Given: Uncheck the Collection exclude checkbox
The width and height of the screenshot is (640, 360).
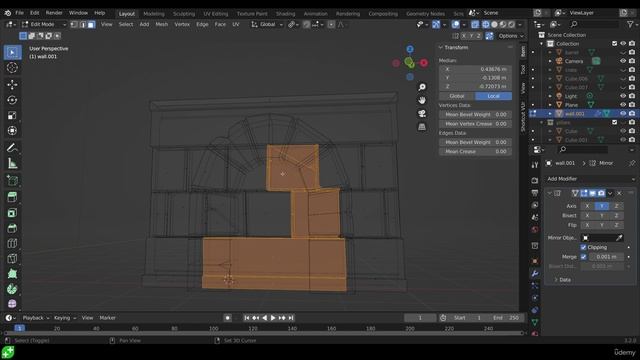Looking at the screenshot, I should pyautogui.click(x=615, y=44).
